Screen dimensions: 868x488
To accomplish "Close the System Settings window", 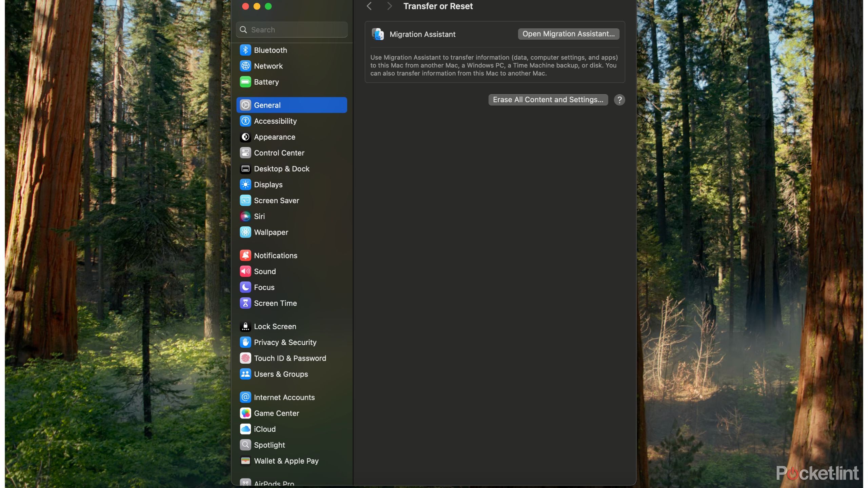I will [x=245, y=6].
